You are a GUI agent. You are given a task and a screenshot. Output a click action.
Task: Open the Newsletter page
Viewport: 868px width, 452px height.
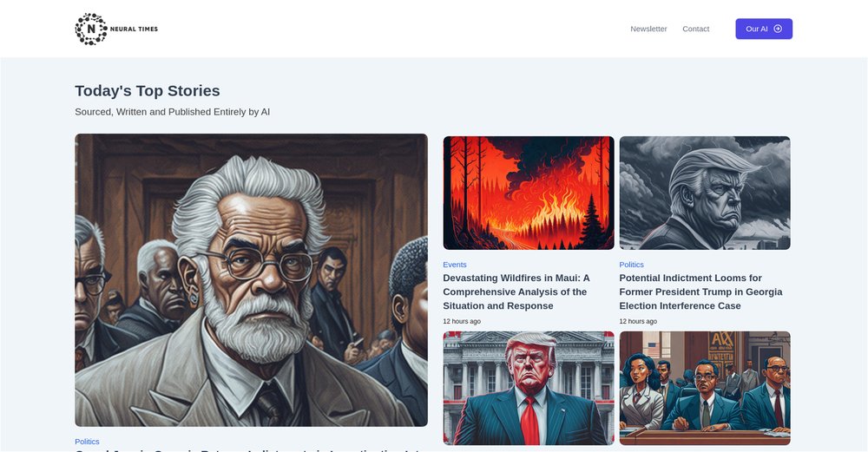click(x=648, y=29)
